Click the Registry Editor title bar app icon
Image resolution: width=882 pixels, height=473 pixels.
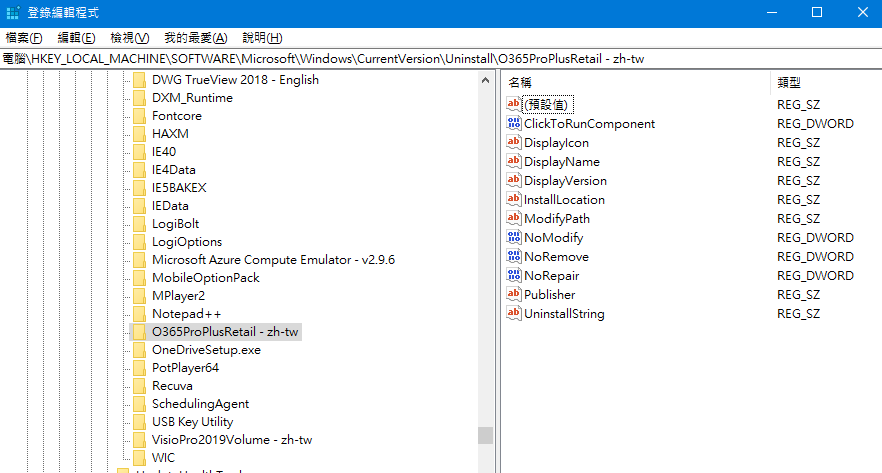(13, 12)
